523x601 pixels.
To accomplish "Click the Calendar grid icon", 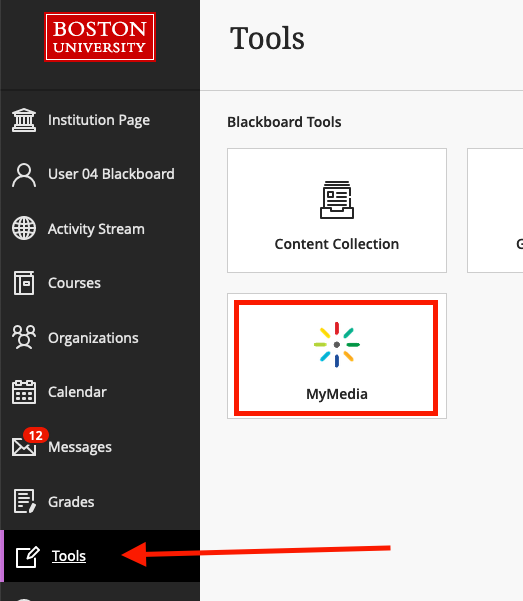I will pyautogui.click(x=24, y=392).
